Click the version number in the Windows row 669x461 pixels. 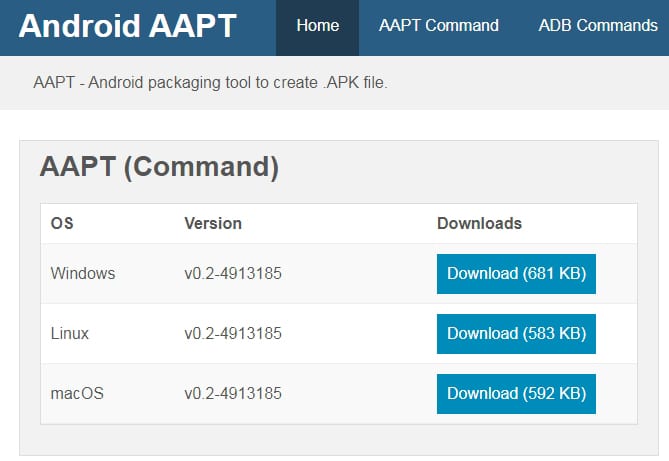click(x=233, y=274)
